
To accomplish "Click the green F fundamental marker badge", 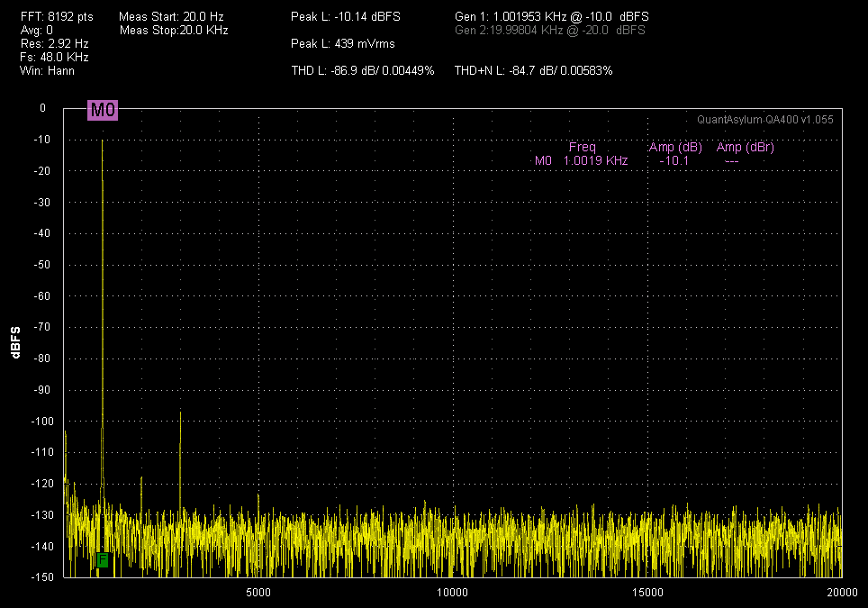I will click(x=102, y=560).
